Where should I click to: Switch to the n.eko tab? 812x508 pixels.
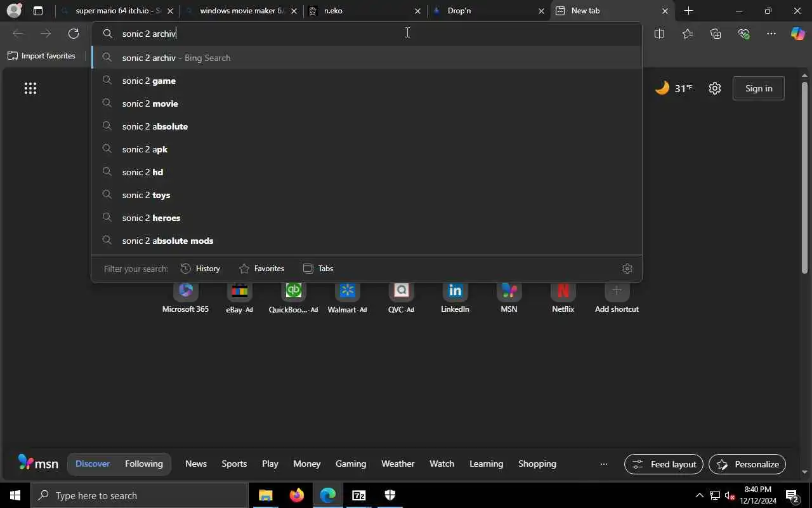365,11
